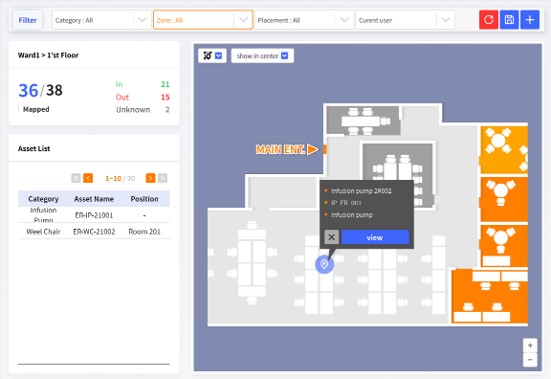Viewport: 551px width, 379px height.
Task: Open the Current user dropdown
Action: (x=405, y=20)
